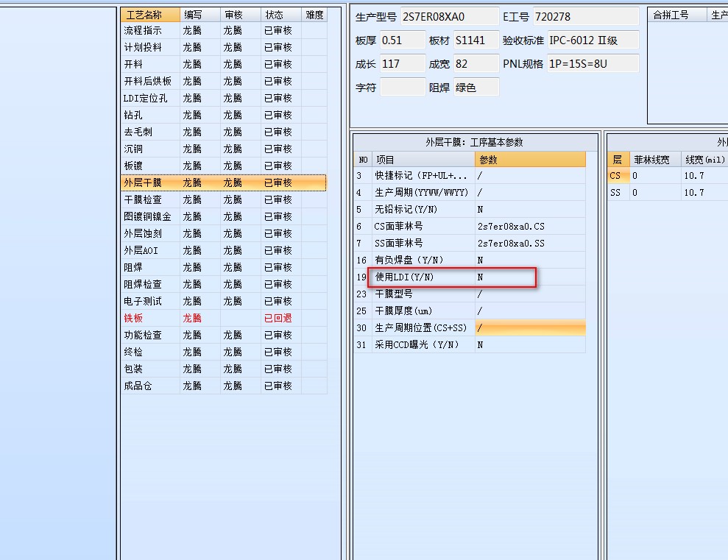Select the 功能检查 process row
The height and width of the screenshot is (560, 728).
224,336
